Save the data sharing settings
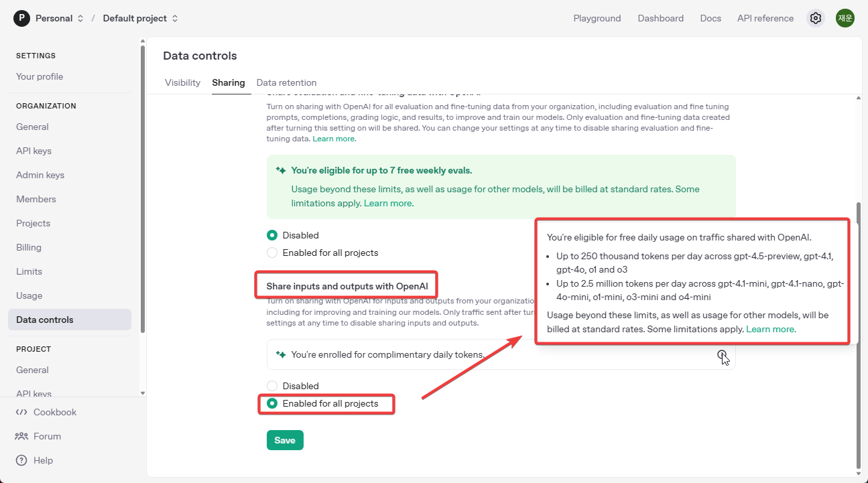Viewport: 868px width, 483px height. [285, 440]
